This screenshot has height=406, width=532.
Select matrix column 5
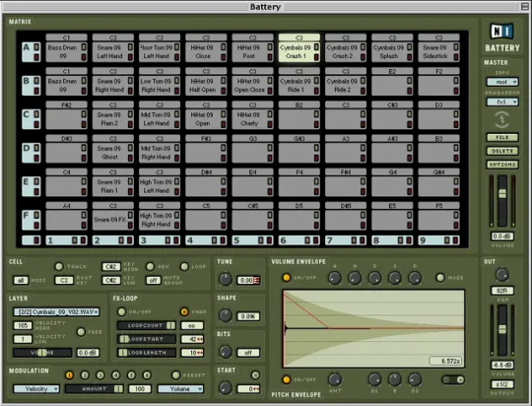[252, 240]
